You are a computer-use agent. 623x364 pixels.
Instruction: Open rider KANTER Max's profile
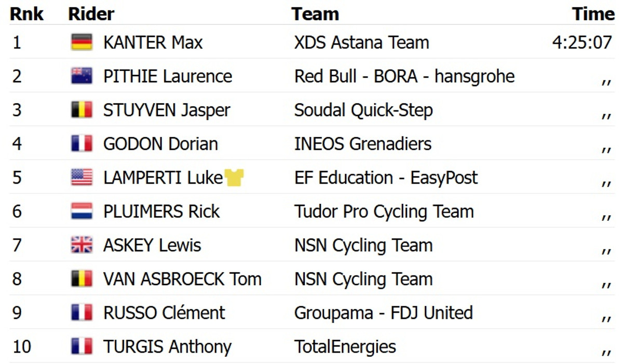(153, 43)
